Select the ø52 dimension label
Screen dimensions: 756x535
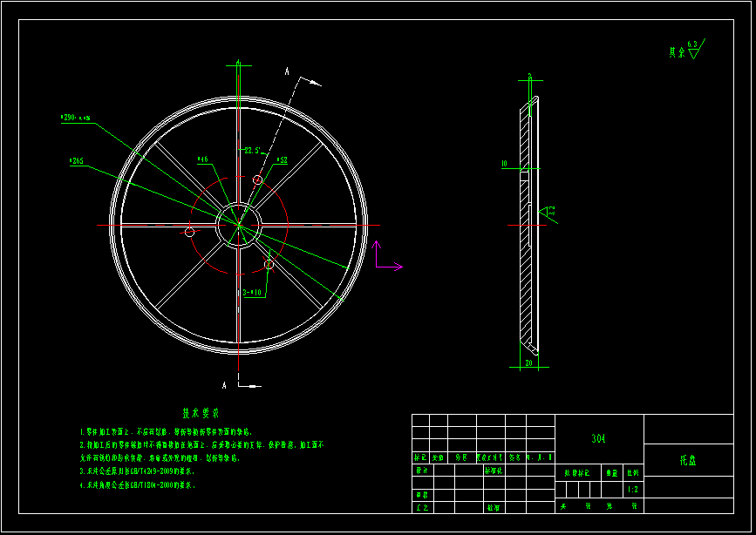coord(282,160)
